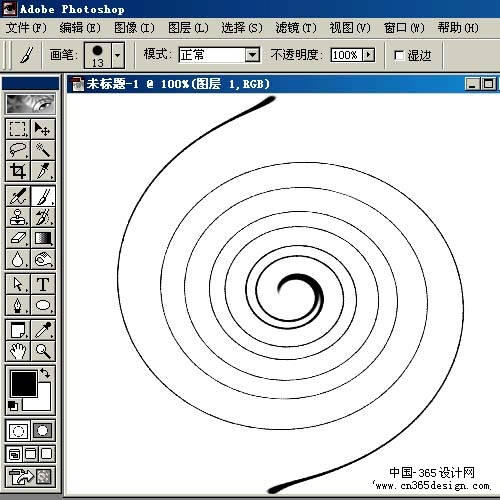Open the 滤镜(T) filter menu
Viewport: 500px width, 500px height.
[296, 28]
